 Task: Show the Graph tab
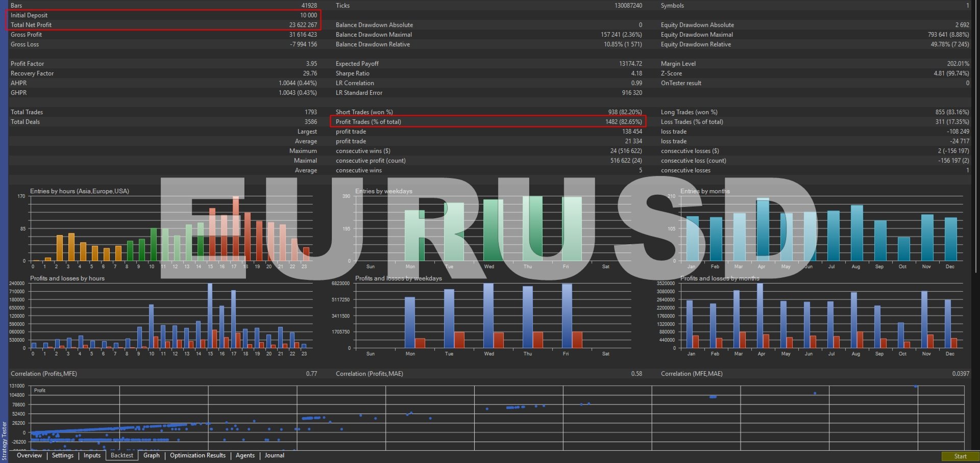152,455
